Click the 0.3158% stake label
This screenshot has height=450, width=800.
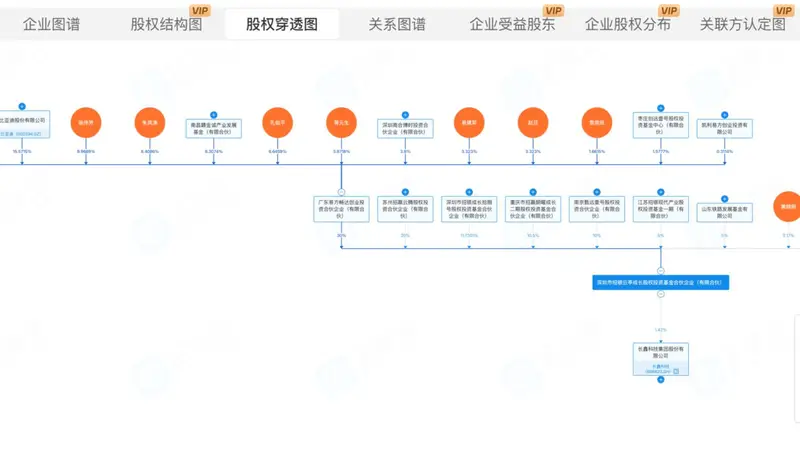[x=724, y=152]
